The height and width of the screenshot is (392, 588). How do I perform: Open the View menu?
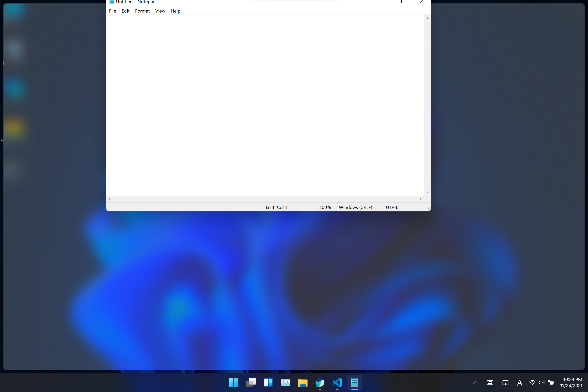pos(160,11)
